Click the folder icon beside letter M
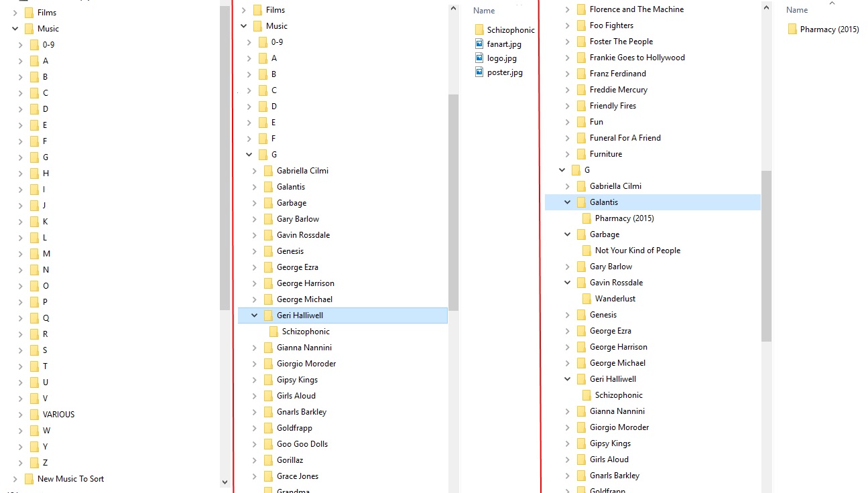868x493 pixels. point(34,254)
